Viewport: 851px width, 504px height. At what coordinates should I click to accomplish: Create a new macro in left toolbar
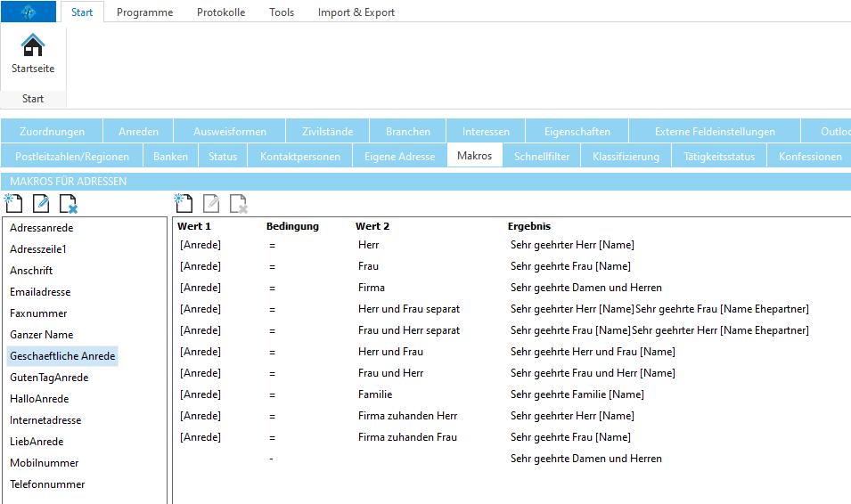coord(13,204)
